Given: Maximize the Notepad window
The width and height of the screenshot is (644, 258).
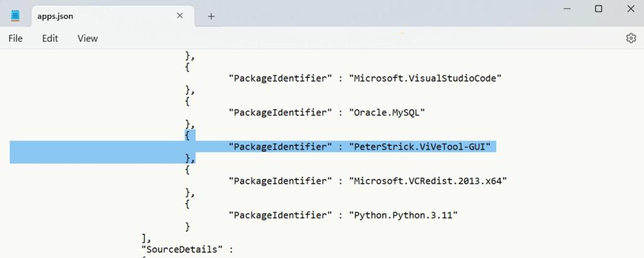Looking at the screenshot, I should (598, 9).
